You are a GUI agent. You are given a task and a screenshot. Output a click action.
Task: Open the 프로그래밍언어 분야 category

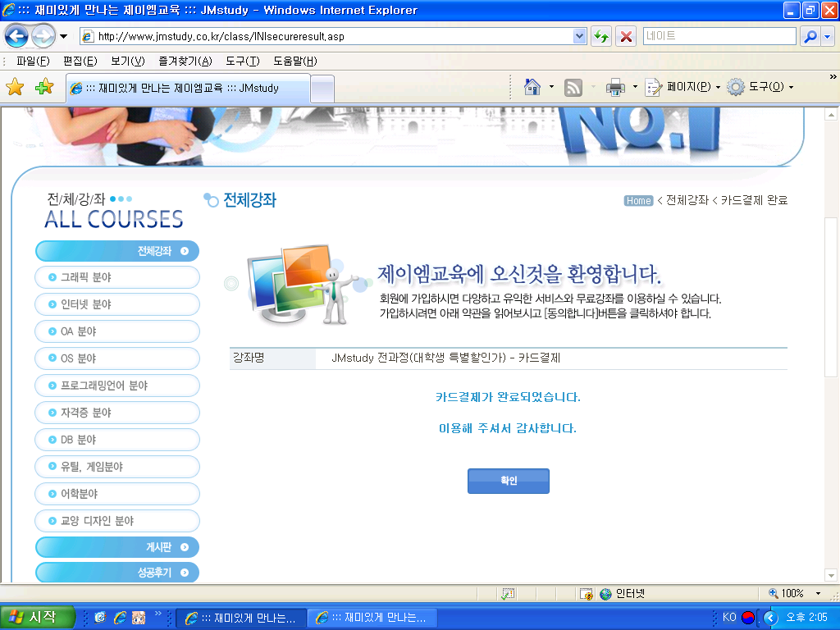(117, 386)
